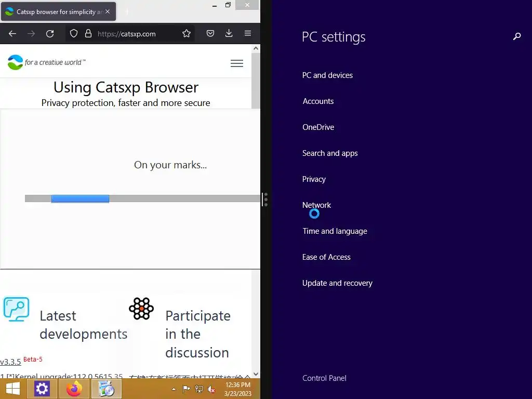Minimize the Firefox window
Viewport: 532px width, 399px height.
(x=215, y=5)
